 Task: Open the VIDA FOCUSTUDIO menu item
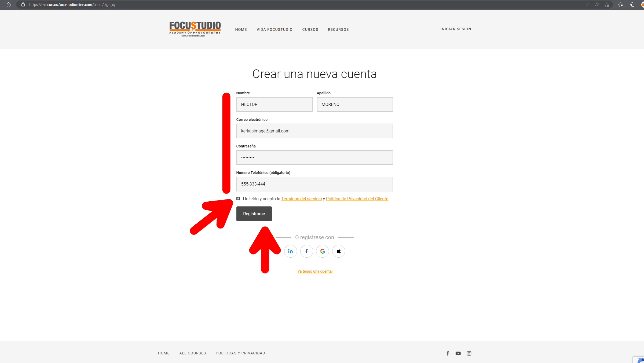[x=275, y=29]
